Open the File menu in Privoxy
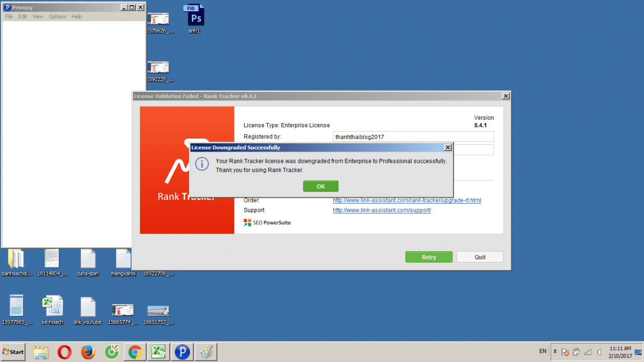The image size is (644, 362). (x=9, y=17)
